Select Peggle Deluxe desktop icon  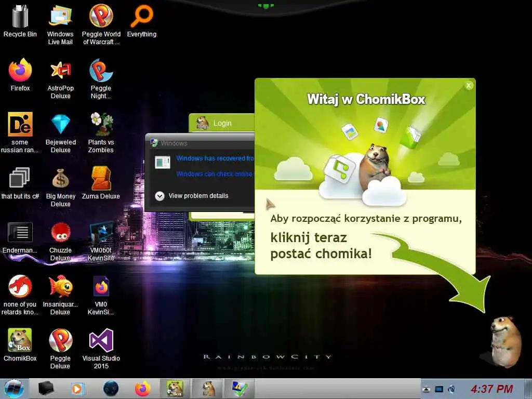(60, 349)
